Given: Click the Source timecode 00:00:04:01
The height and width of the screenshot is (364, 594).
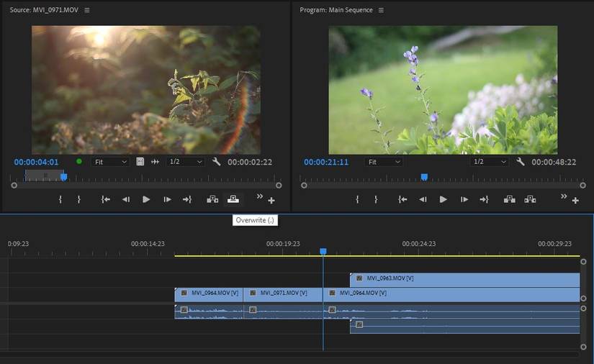Looking at the screenshot, I should 37,162.
